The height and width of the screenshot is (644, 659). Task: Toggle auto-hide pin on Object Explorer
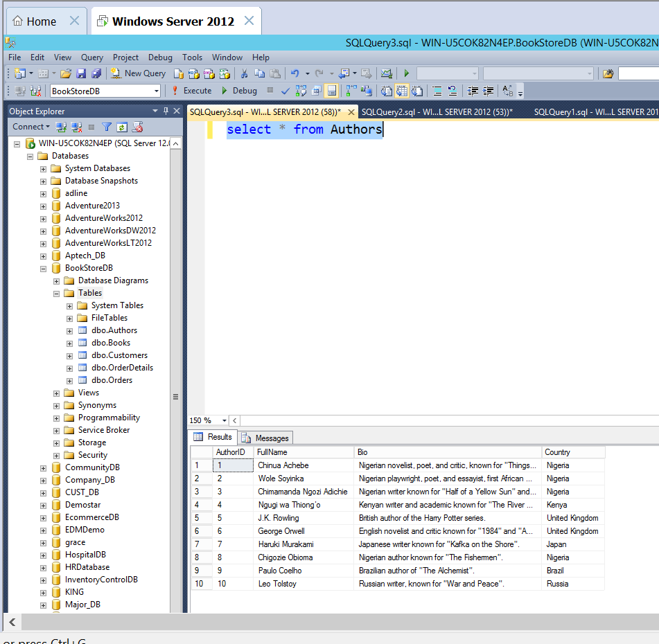click(166, 111)
